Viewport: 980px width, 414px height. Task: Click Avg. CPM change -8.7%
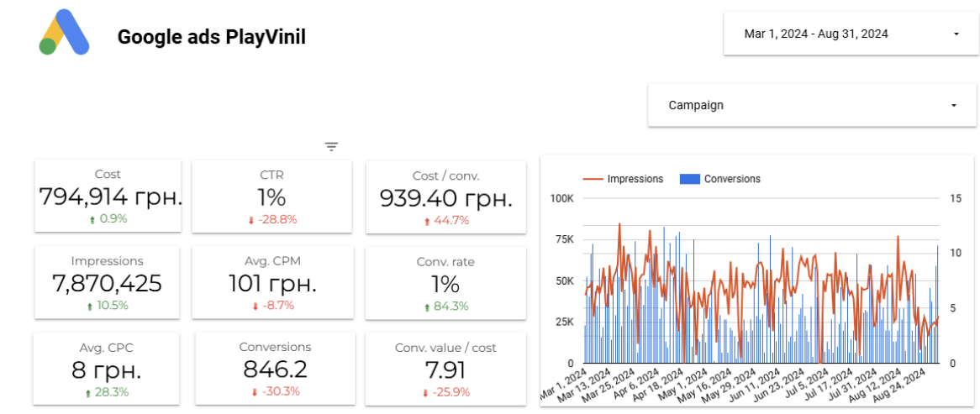[x=273, y=306]
